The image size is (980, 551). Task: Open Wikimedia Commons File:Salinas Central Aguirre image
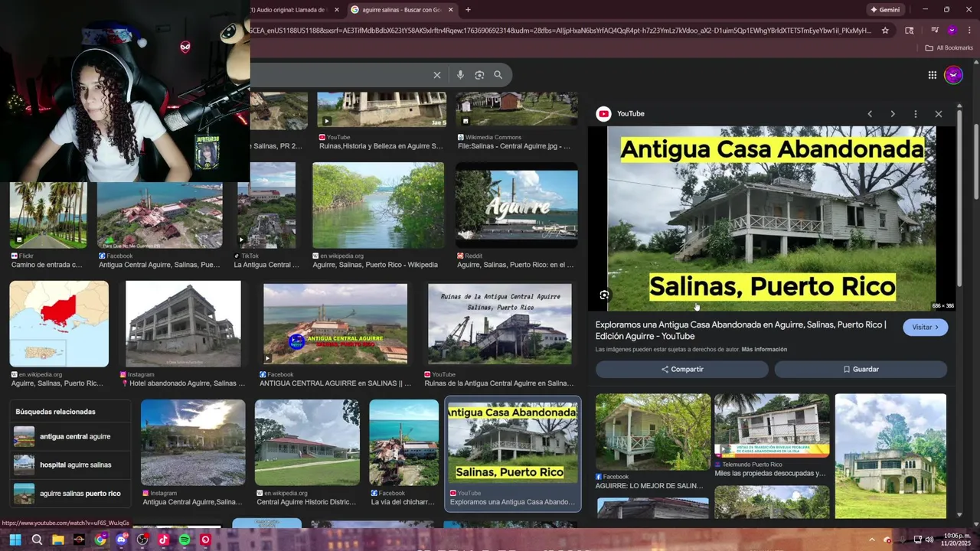[x=517, y=109]
